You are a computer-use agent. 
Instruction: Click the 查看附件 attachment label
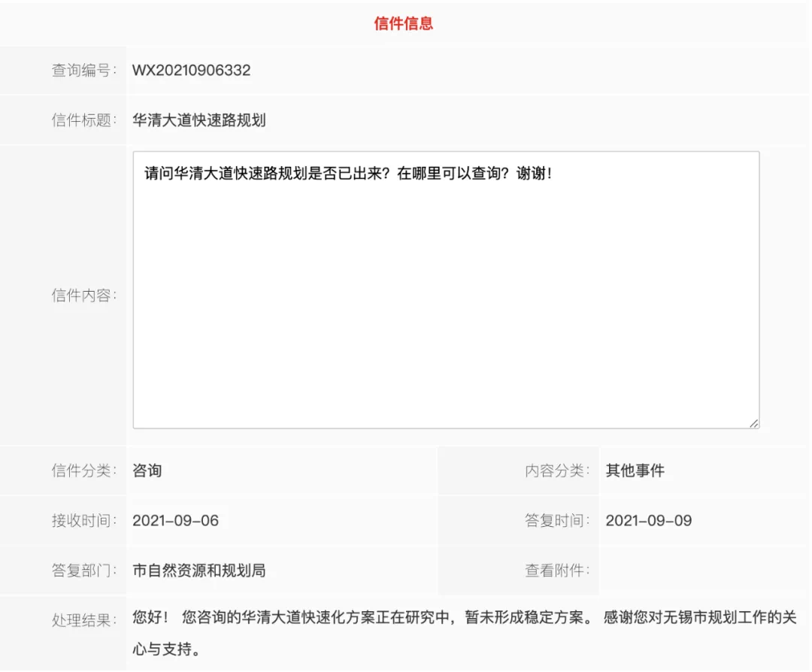coord(557,571)
